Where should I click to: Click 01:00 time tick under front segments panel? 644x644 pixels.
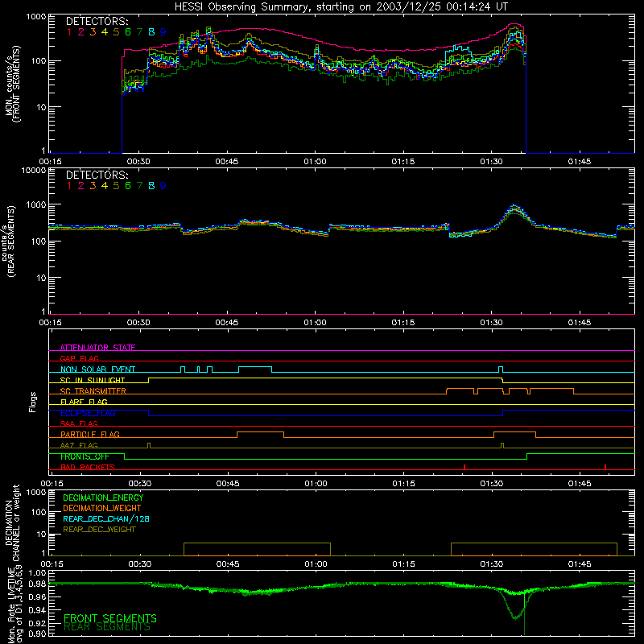(x=315, y=162)
